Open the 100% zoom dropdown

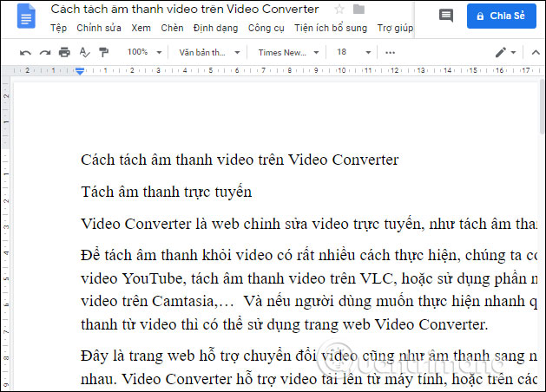[144, 52]
